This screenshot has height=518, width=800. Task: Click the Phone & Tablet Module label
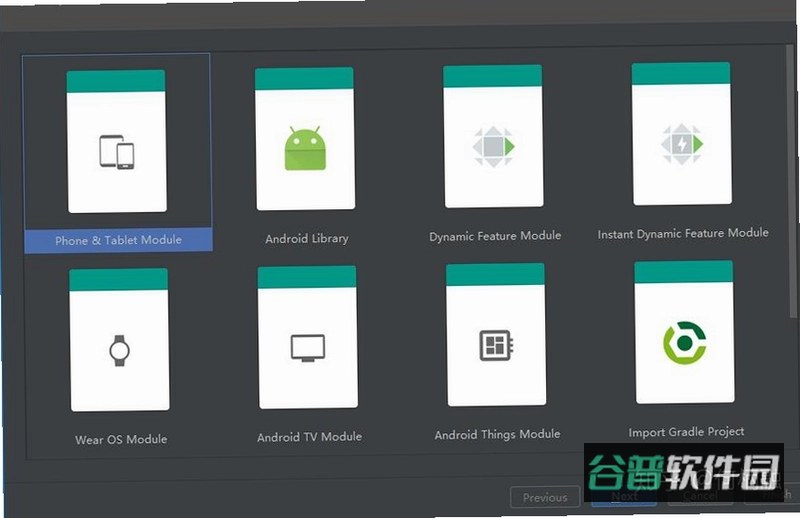pyautogui.click(x=118, y=240)
